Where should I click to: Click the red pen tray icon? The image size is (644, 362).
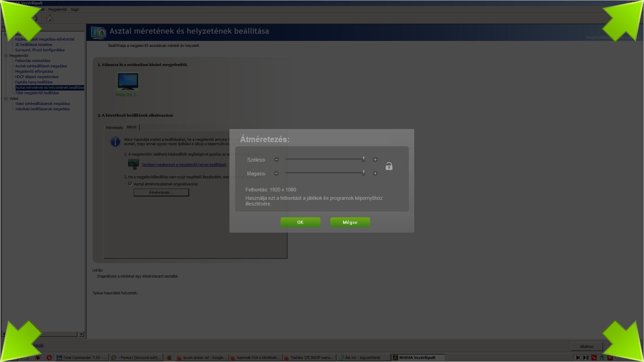pos(594,358)
